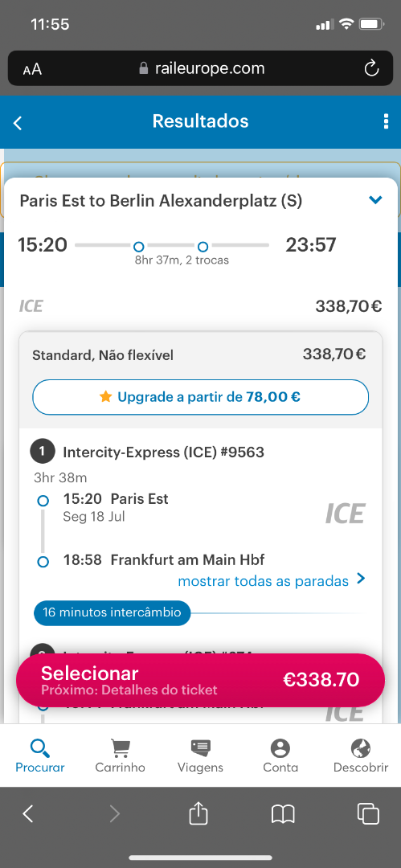Open the Safari bookmarks book icon
Image resolution: width=401 pixels, height=868 pixels.
(283, 814)
